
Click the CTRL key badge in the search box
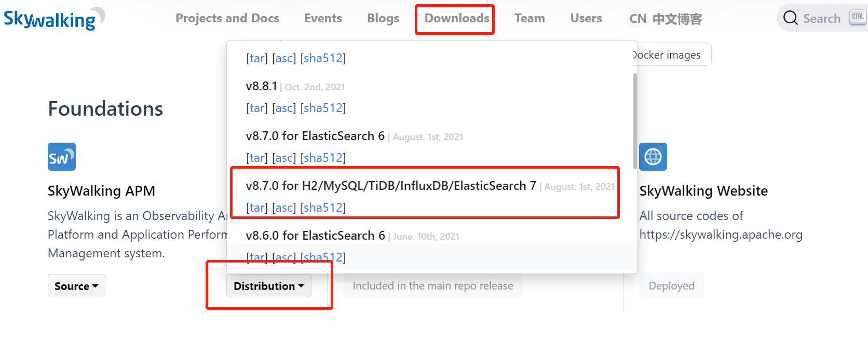[858, 17]
